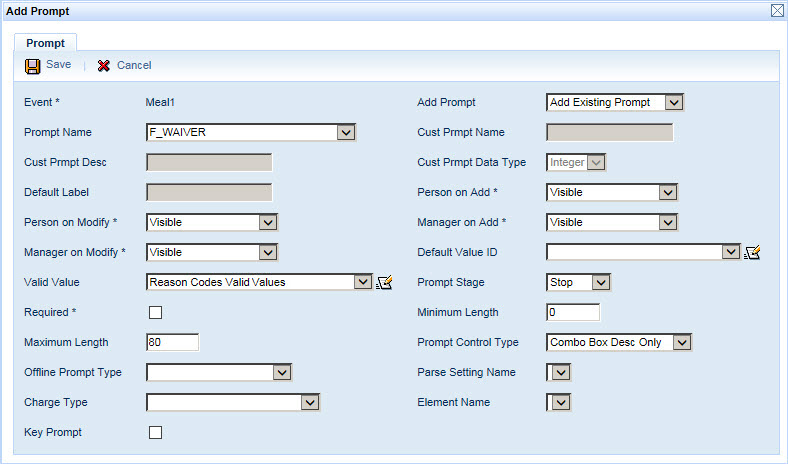Viewport: 788px width, 464px height.
Task: Click the Save floppy disk icon
Action: coord(33,65)
